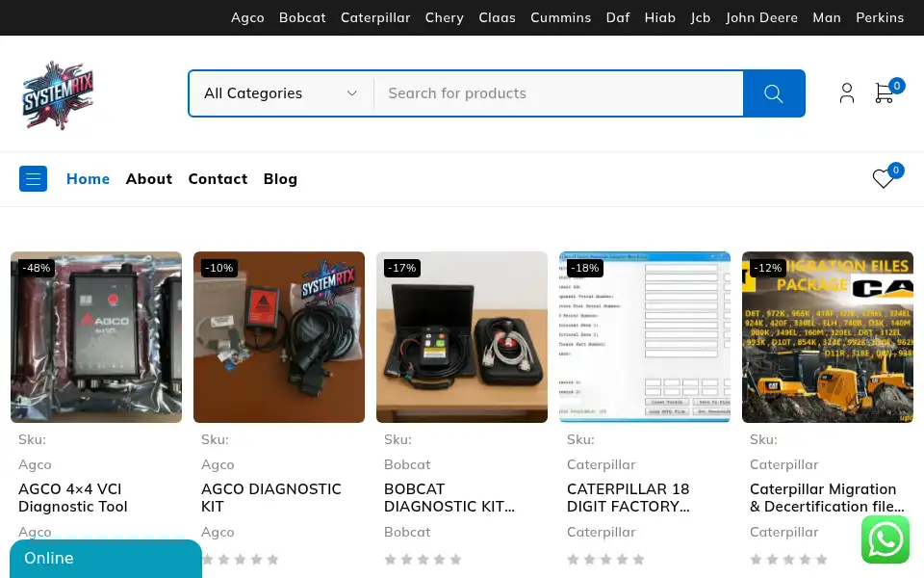Open the Caterpillar brand link in top bar
Screen dimensions: 924x578
(x=375, y=17)
